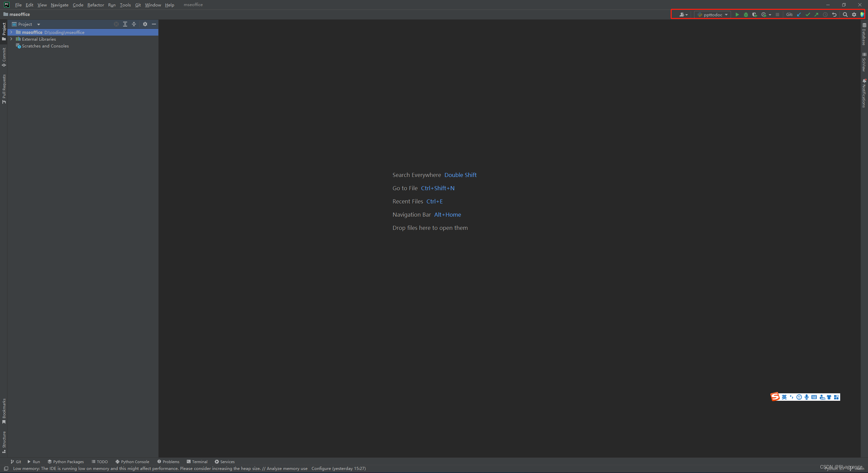The width and height of the screenshot is (868, 473).
Task: Open Search Everywhere with the magnifier icon
Action: (845, 15)
